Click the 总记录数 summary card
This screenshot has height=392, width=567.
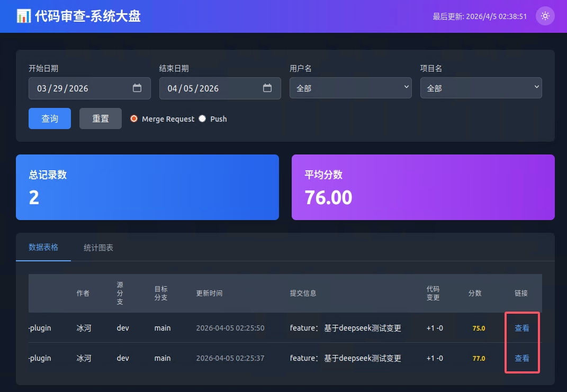coord(147,187)
